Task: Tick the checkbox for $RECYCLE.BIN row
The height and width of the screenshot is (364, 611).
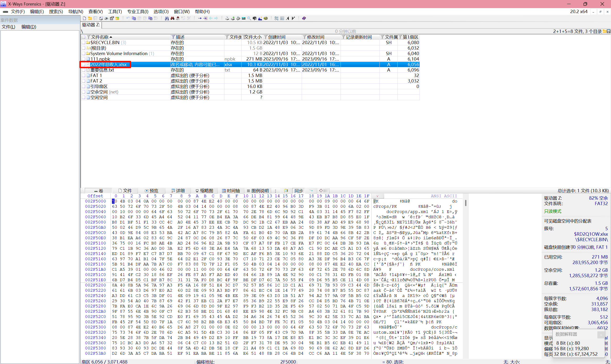Action: coord(84,42)
